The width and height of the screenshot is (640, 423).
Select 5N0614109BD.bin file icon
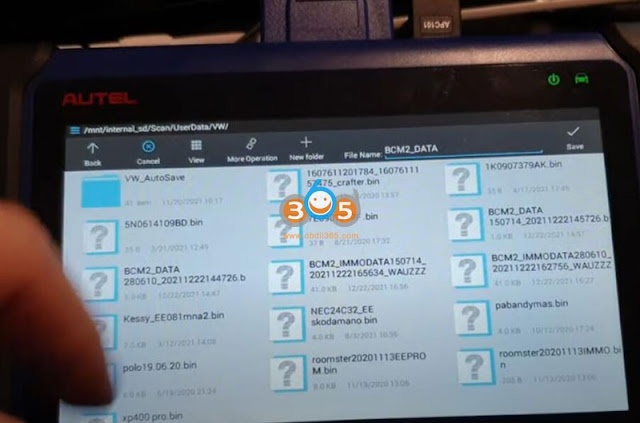[100, 237]
